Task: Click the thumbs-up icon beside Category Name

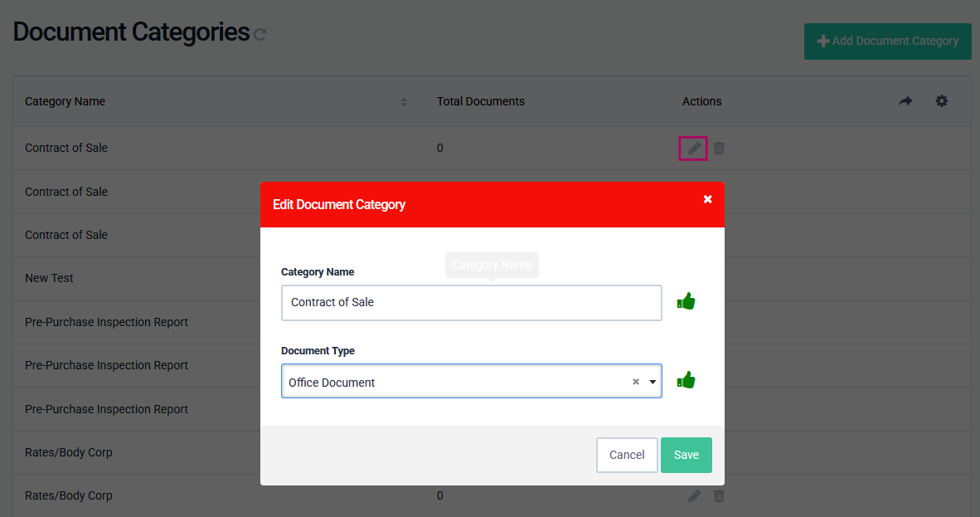Action: pos(686,301)
